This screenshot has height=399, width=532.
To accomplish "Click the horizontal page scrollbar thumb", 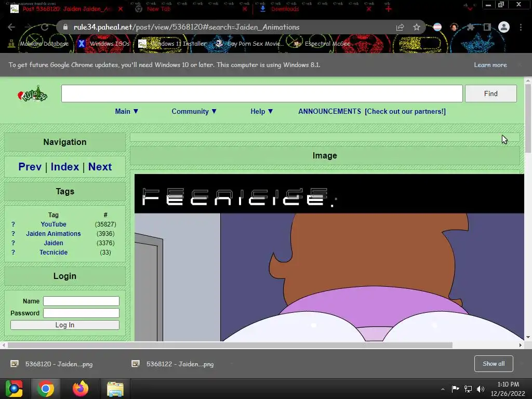I will pyautogui.click(x=230, y=345).
